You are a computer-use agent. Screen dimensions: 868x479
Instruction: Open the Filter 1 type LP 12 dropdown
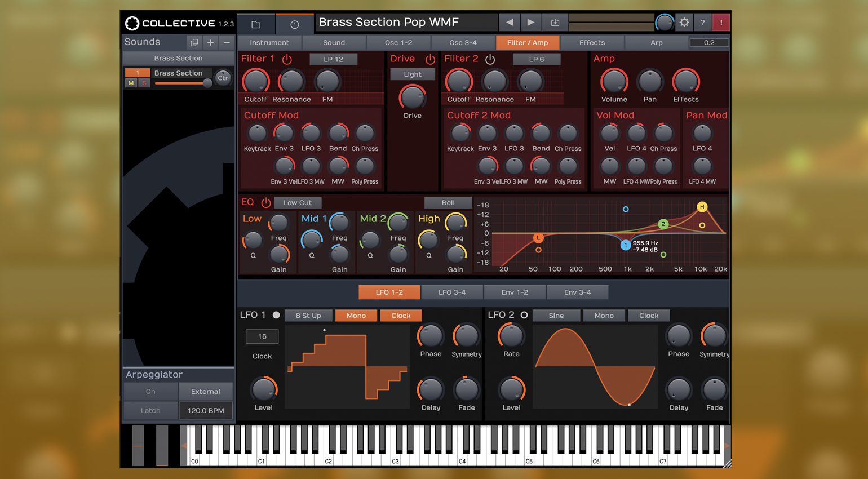click(x=333, y=59)
